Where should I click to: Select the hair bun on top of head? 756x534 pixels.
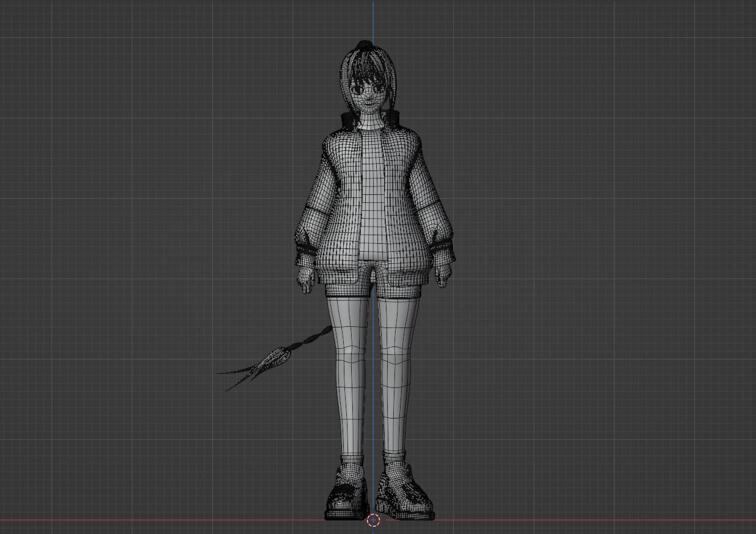tap(365, 45)
